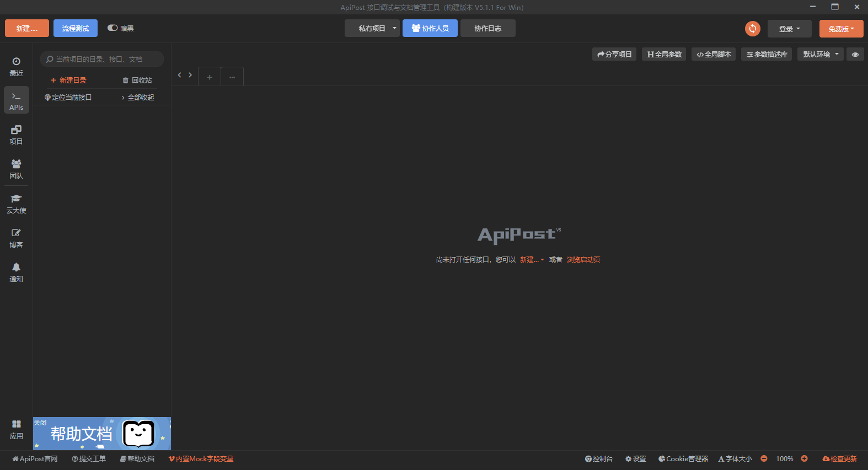The width and height of the screenshot is (868, 470).
Task: Open the 应用 apps grid icon
Action: [16, 430]
